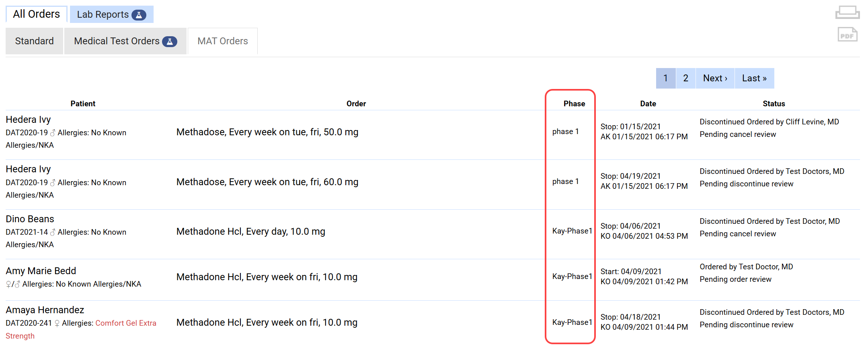Open Amy Marie Bedd patient record
868x345 pixels.
(x=41, y=271)
